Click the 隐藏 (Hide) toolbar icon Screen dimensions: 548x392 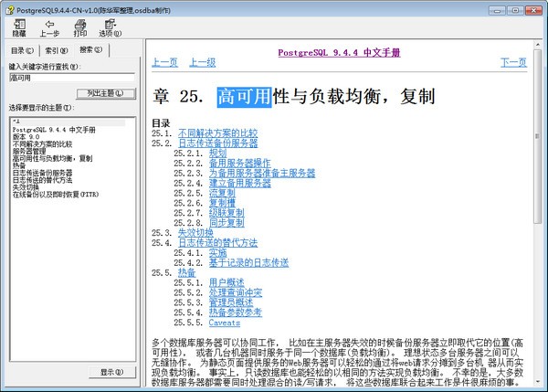coord(19,25)
